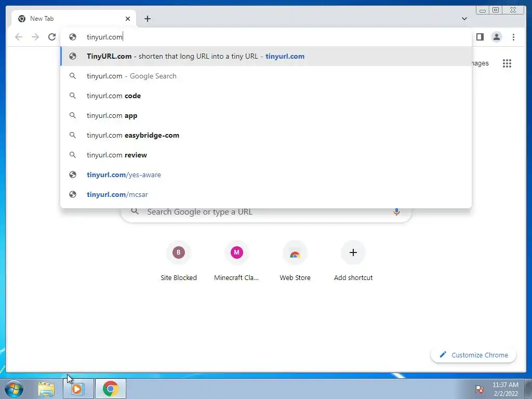Click the magnifier icon in the page search box

point(135,211)
